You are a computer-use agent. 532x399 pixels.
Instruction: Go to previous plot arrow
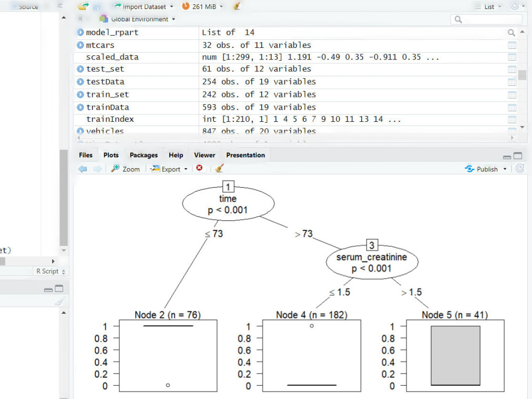(x=82, y=169)
